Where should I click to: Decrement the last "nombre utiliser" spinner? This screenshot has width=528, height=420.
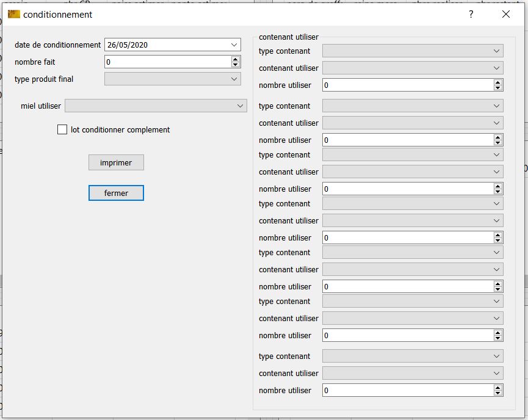498,393
